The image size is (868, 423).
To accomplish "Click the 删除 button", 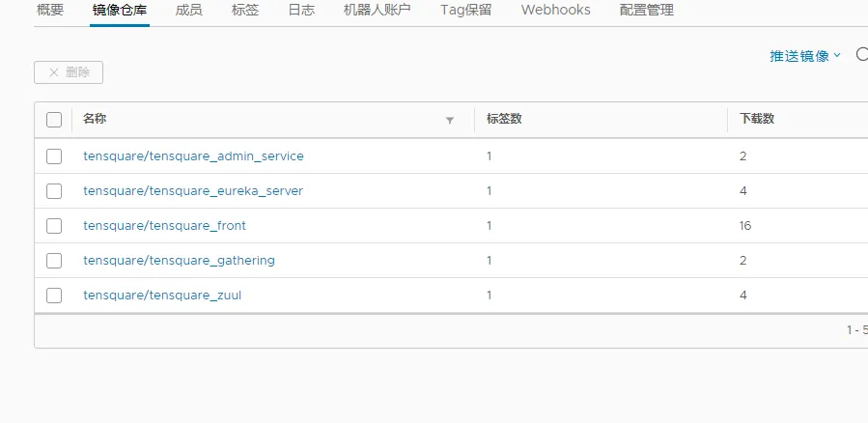I will [69, 72].
